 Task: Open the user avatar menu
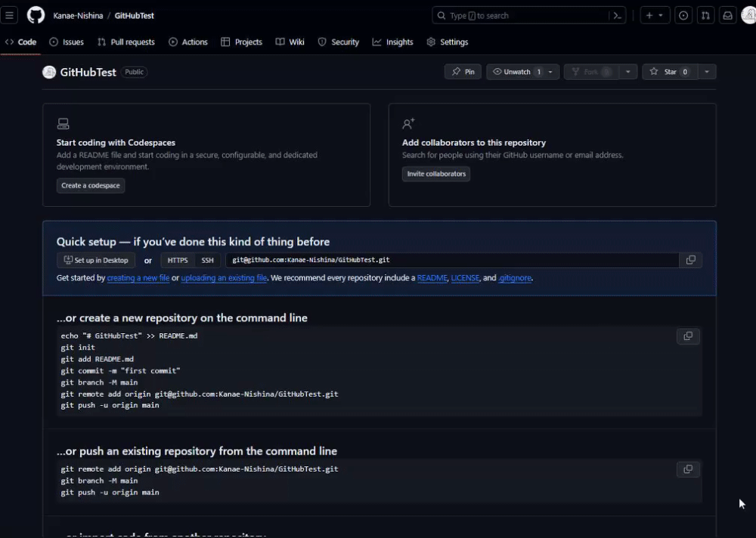[748, 15]
